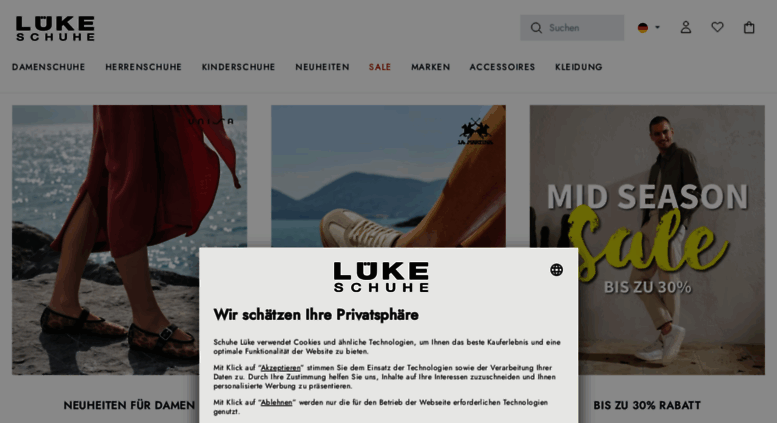Open the wishlist heart icon
This screenshot has width=777, height=423.
click(718, 27)
